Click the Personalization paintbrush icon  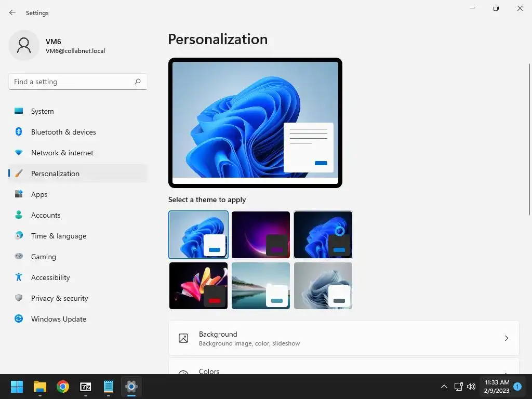[19, 174]
